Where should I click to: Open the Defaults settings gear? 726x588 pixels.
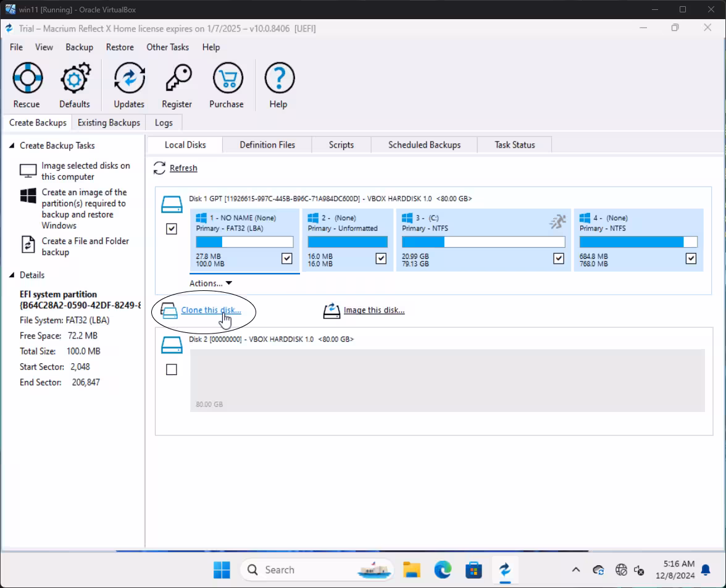(75, 78)
